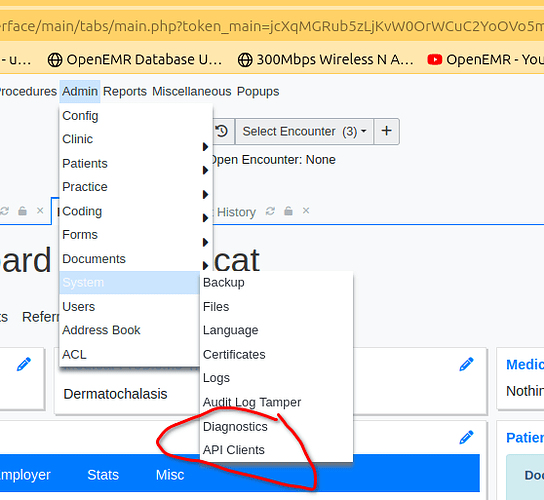Choose Backup in System submenu
The image size is (544, 500).
point(223,283)
